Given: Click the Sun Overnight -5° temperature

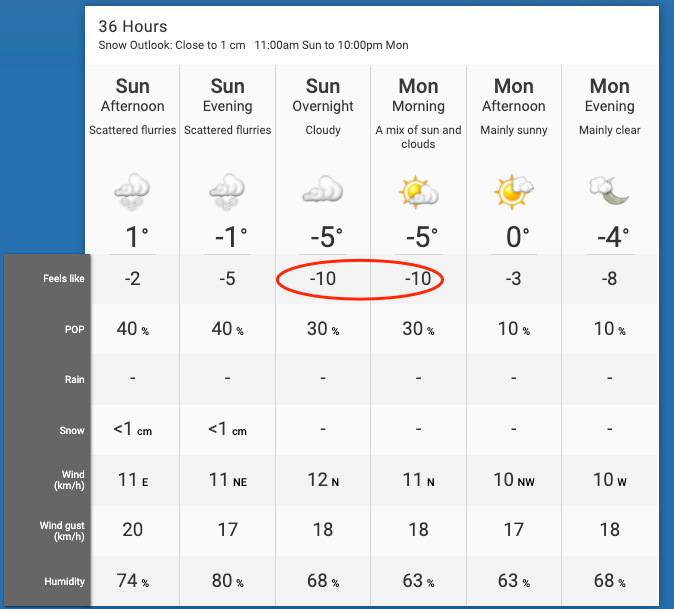Looking at the screenshot, I should click(327, 237).
